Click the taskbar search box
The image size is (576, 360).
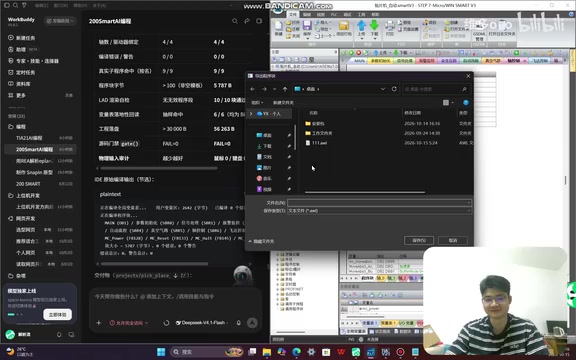[207, 352]
